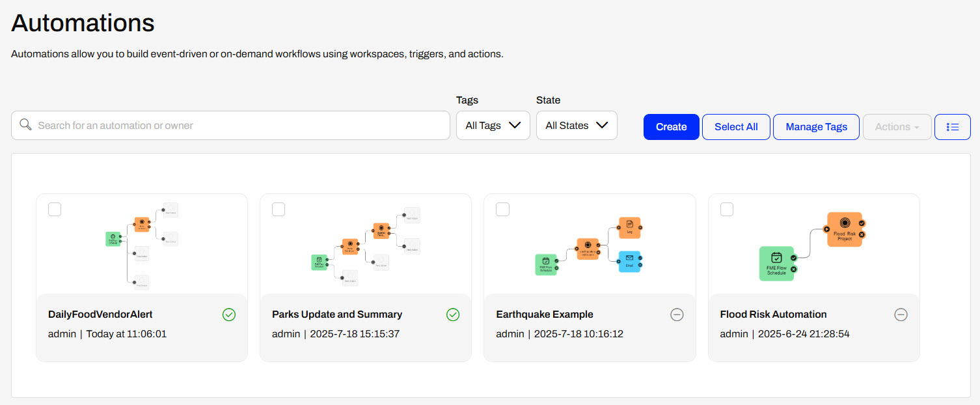980x405 pixels.
Task: Tick the Earthquake Example checkbox
Action: [502, 209]
